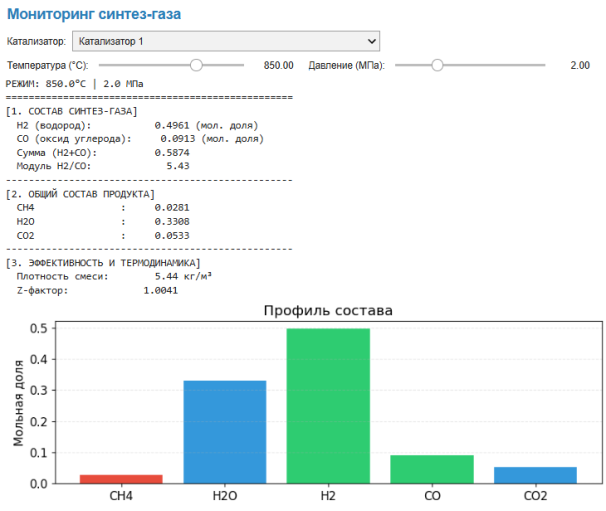Click the section header [2. ОБЩИЙ СОСТАВ ПРОДУКТА]
This screenshot has height=511, width=606.
[x=80, y=194]
